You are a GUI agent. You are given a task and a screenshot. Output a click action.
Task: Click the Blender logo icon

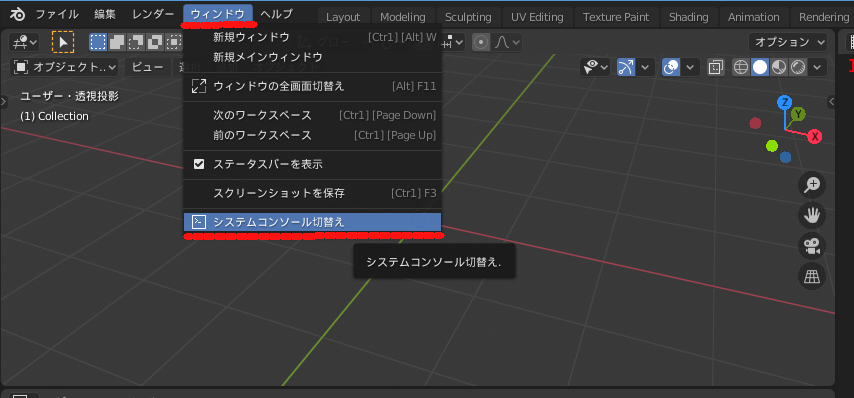click(x=17, y=14)
